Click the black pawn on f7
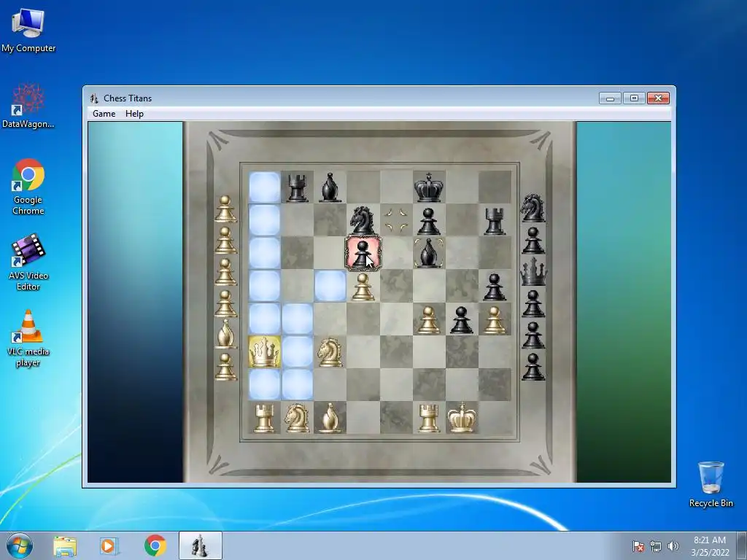The width and height of the screenshot is (747, 560). [429, 222]
